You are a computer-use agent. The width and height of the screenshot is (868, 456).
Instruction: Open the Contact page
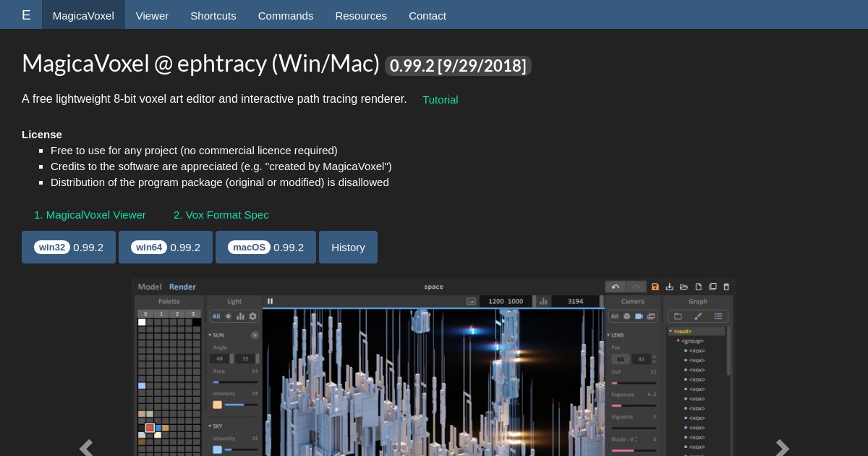click(x=427, y=15)
